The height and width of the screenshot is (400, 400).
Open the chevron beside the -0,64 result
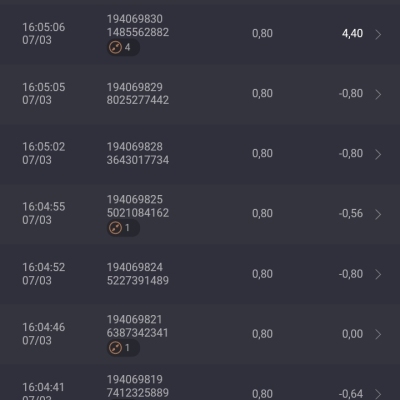378,394
